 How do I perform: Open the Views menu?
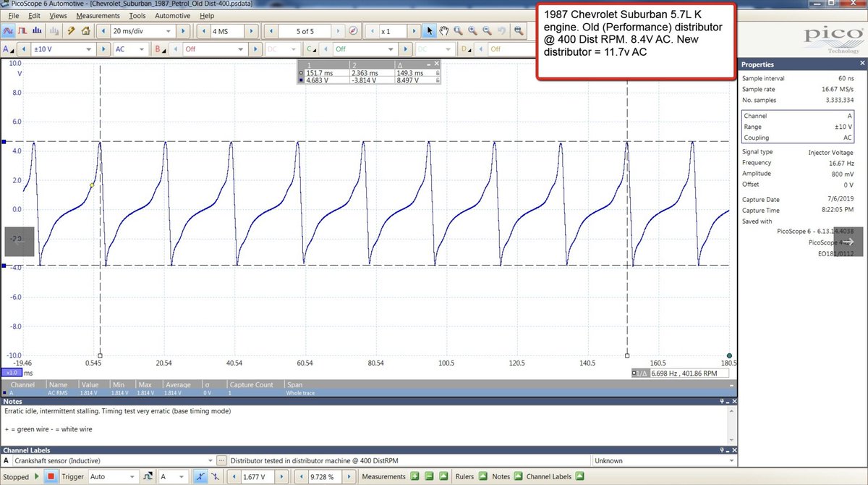tap(58, 15)
